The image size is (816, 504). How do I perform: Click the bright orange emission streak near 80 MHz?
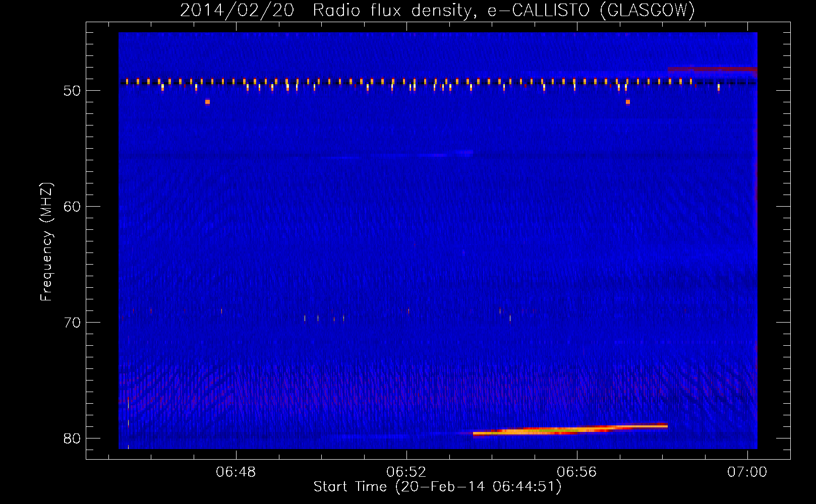click(x=570, y=430)
